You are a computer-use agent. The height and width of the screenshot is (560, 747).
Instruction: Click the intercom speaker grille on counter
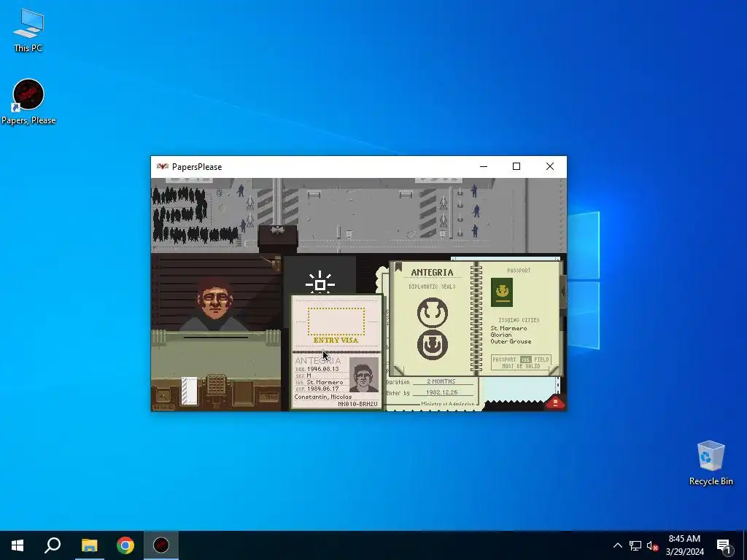click(x=216, y=385)
